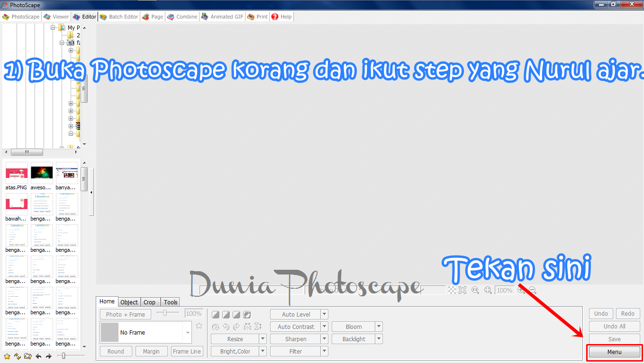
Task: Click the Save button
Action: pos(615,339)
